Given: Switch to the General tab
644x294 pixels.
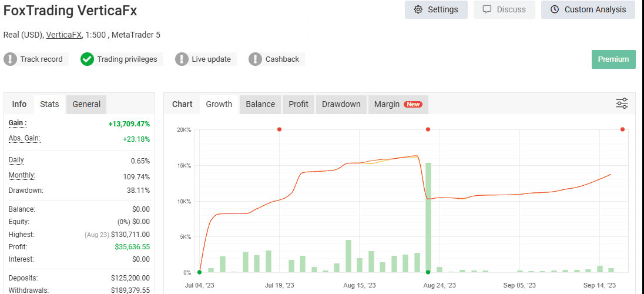Looking at the screenshot, I should point(86,104).
